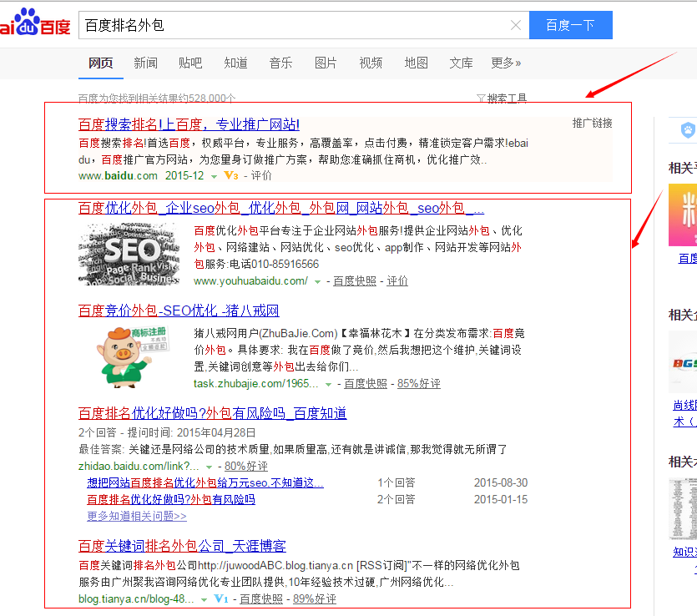Click the shield icon in the right sidebar
Image resolution: width=697 pixels, height=616 pixels.
(x=688, y=130)
